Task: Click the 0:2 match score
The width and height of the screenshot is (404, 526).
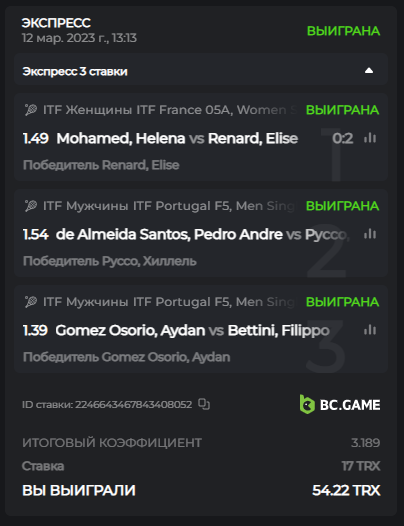Action: pyautogui.click(x=343, y=138)
